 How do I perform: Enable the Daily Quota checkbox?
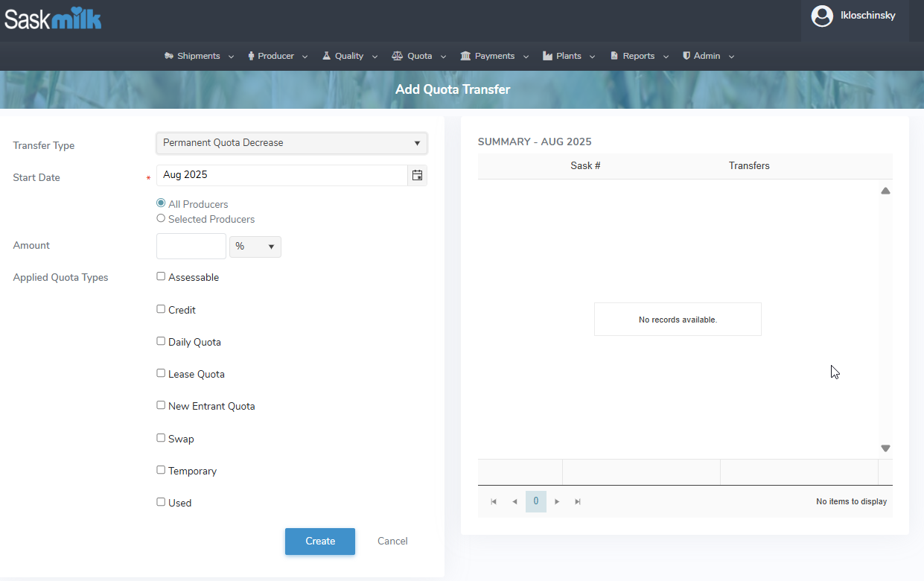(161, 341)
